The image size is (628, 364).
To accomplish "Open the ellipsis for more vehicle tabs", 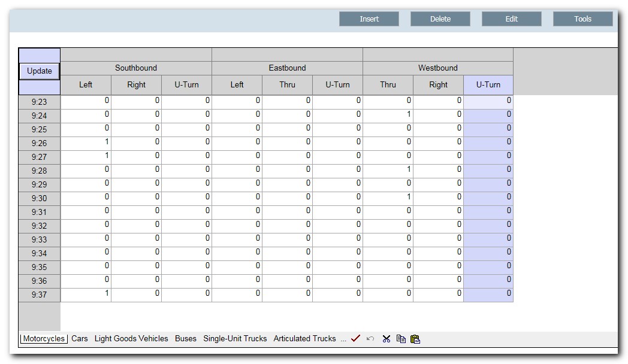I will click(343, 339).
